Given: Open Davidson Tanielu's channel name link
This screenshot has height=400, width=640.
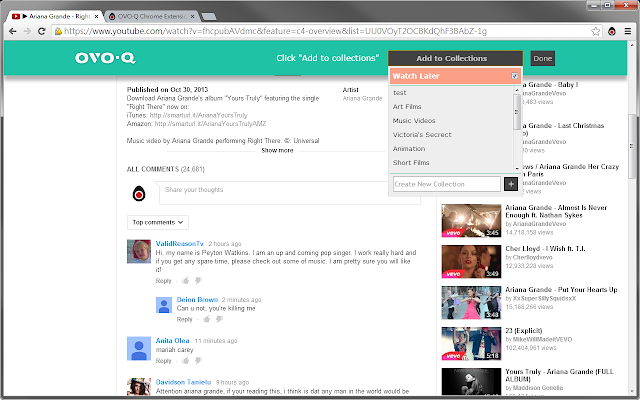Looking at the screenshot, I should 183,382.
